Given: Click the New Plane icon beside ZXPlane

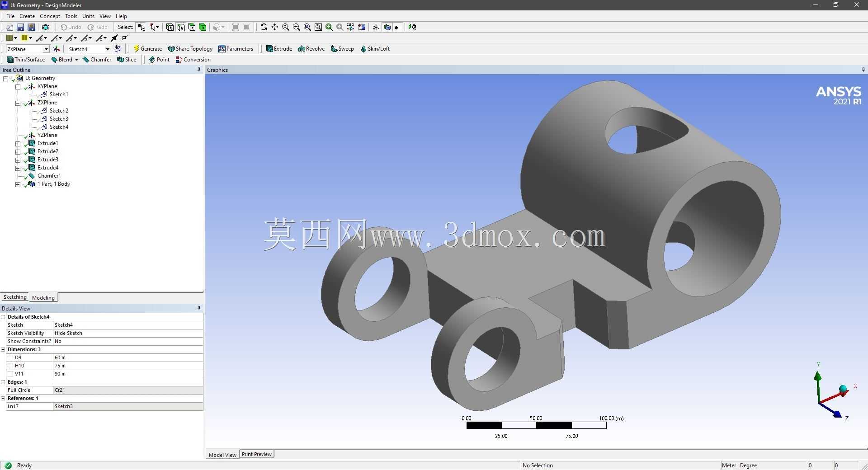Looking at the screenshot, I should click(57, 49).
